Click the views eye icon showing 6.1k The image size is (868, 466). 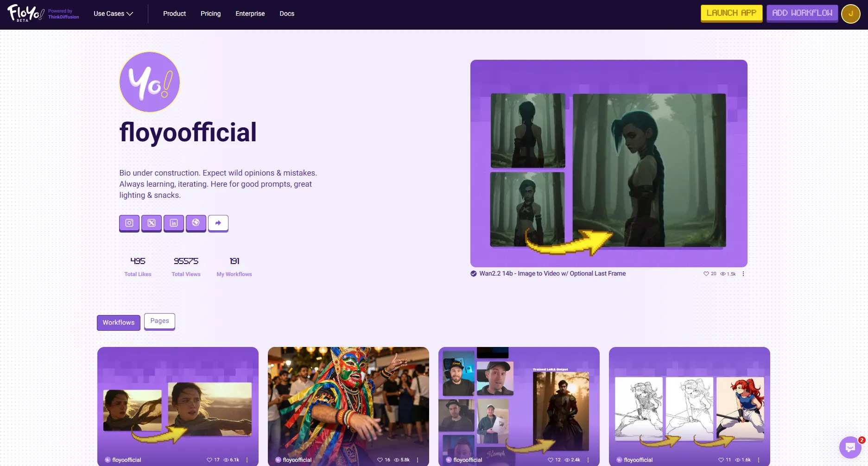click(x=226, y=460)
